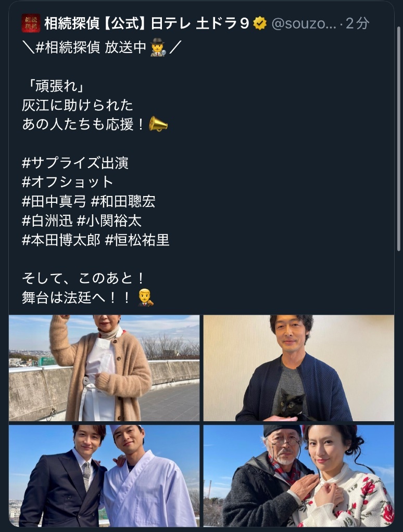The width and height of the screenshot is (403, 532).
Task: Open hashtag #小関裕太
Action: pyautogui.click(x=109, y=221)
